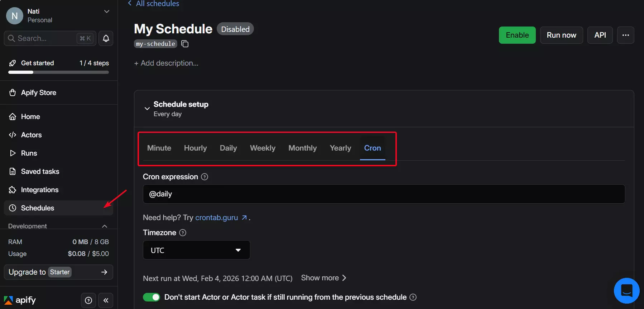The image size is (644, 309).
Task: Open Get started steps progress
Action: point(58,66)
